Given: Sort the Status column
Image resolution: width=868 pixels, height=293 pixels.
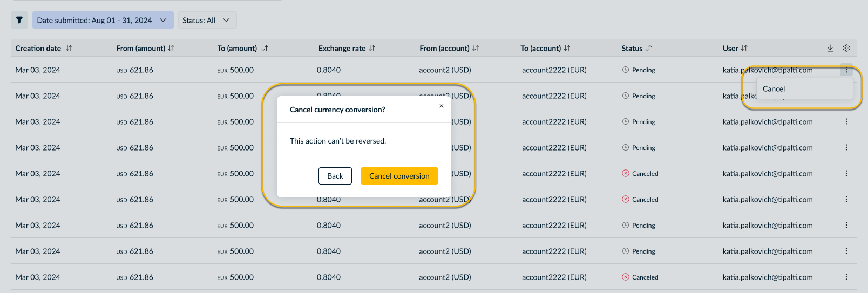Looking at the screenshot, I should pyautogui.click(x=649, y=48).
